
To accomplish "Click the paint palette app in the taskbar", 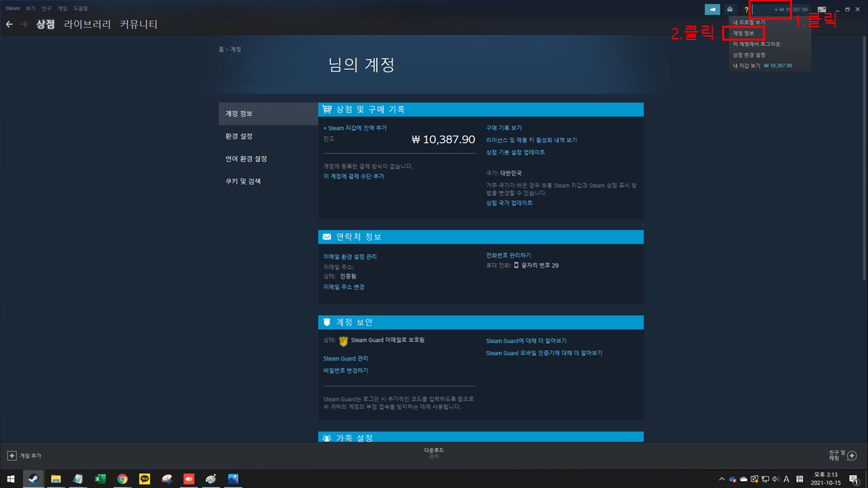I will pyautogui.click(x=211, y=479).
